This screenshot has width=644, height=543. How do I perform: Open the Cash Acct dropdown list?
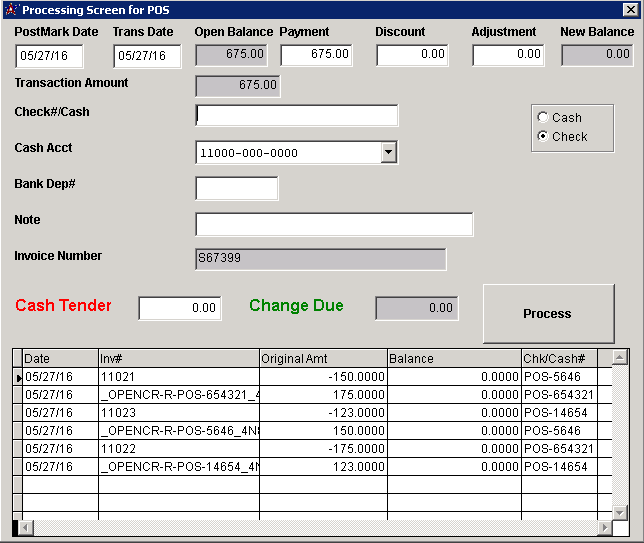[389, 153]
